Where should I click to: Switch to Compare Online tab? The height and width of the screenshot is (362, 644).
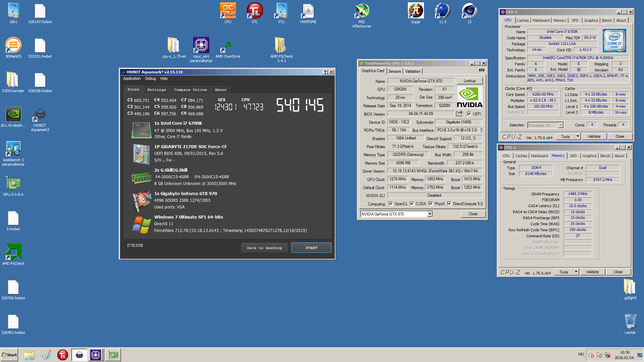pyautogui.click(x=190, y=89)
